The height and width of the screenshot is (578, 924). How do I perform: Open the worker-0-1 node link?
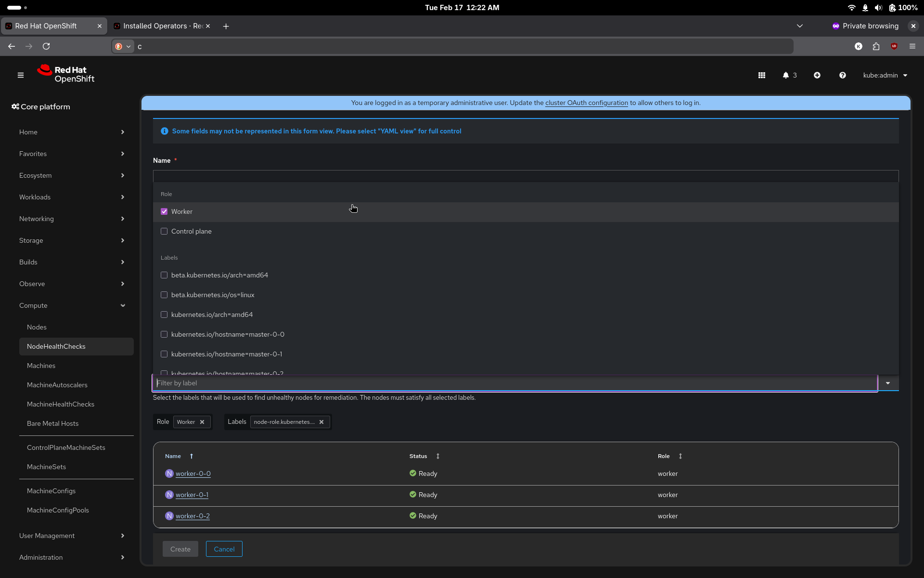tap(192, 495)
